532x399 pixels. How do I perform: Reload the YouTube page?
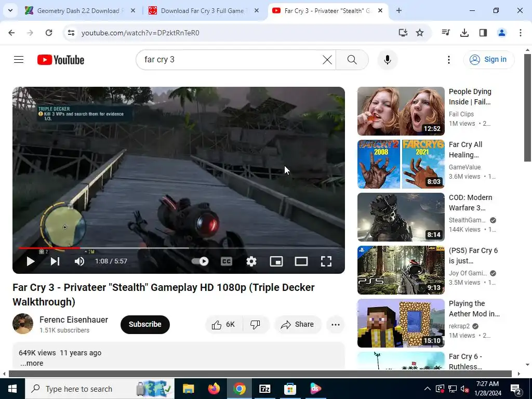pyautogui.click(x=49, y=33)
